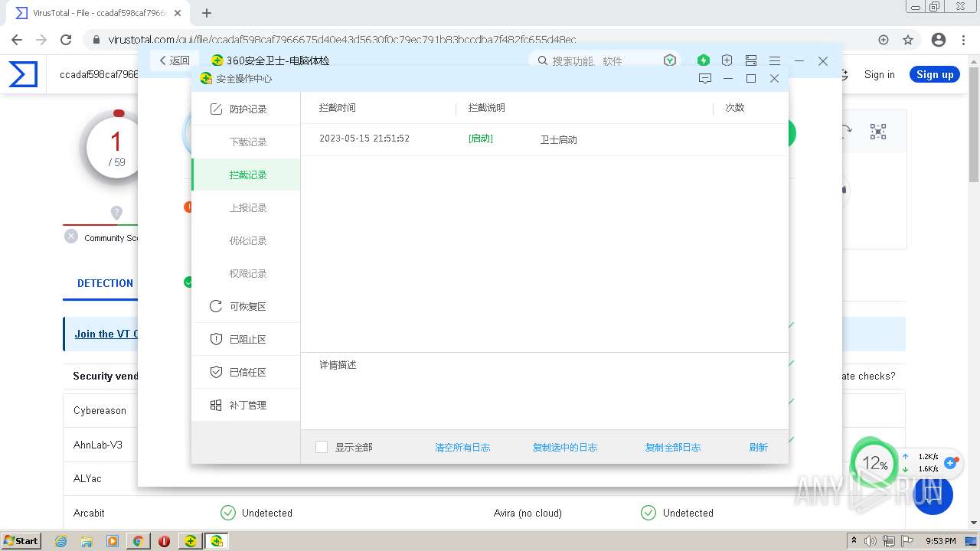Open Opera browser from taskbar

pos(164,541)
